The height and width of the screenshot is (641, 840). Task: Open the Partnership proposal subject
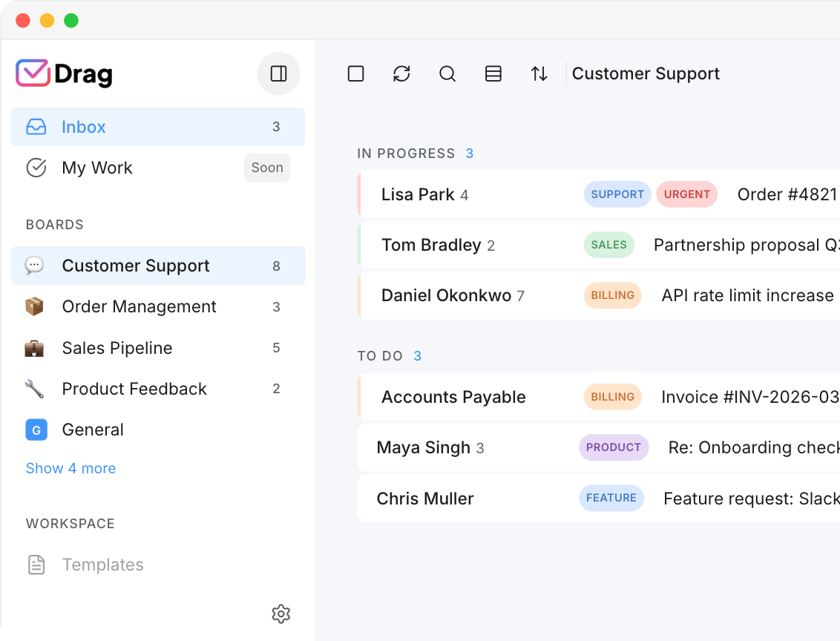[x=747, y=245]
